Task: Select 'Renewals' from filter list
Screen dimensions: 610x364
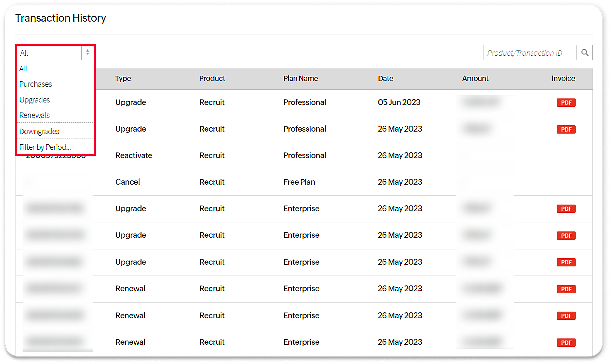Action: [x=34, y=115]
